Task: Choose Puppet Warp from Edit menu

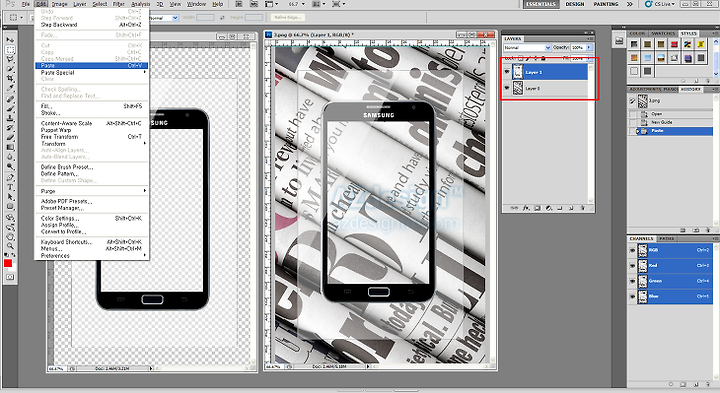Action: click(91, 130)
